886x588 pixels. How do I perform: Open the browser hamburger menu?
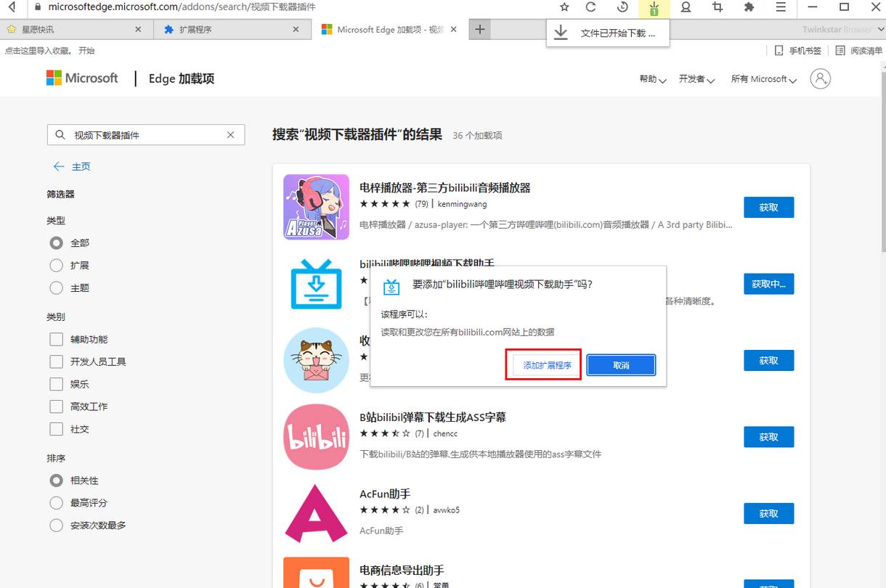781,7
